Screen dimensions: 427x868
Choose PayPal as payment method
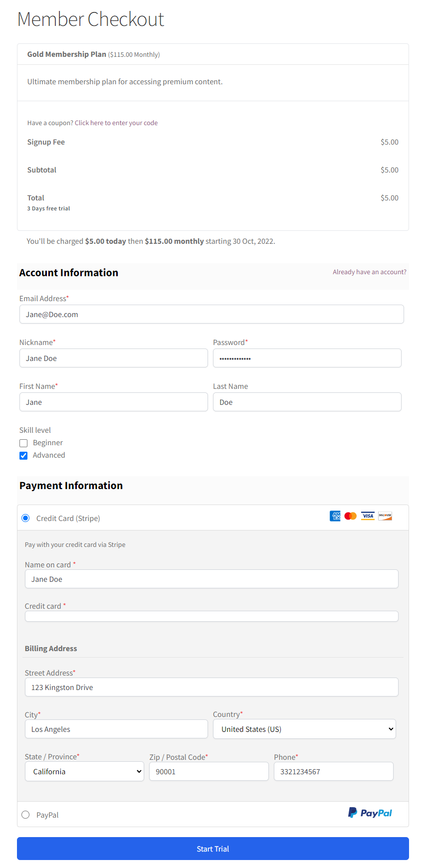25,815
